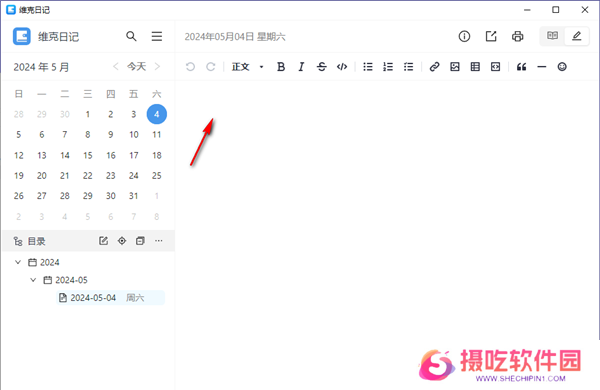
Task: Select May 31 in the calendar
Action: [134, 196]
